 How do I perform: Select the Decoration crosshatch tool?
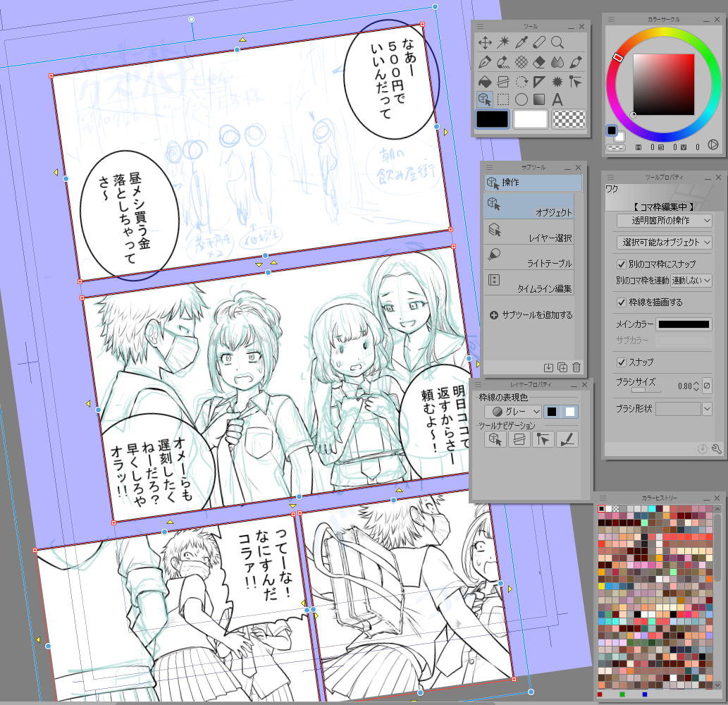tap(521, 62)
